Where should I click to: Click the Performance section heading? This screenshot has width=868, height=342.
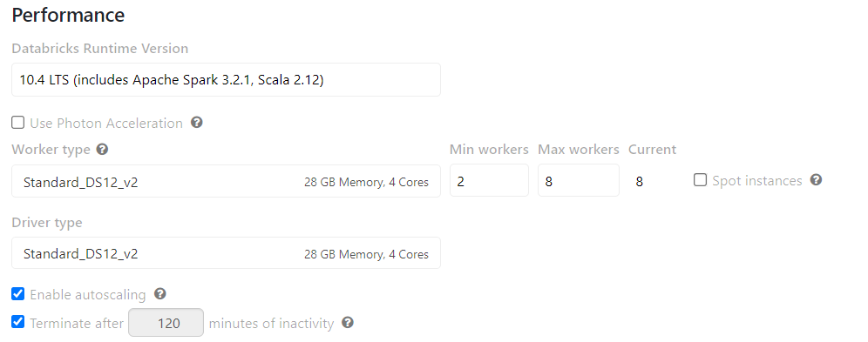[x=68, y=15]
